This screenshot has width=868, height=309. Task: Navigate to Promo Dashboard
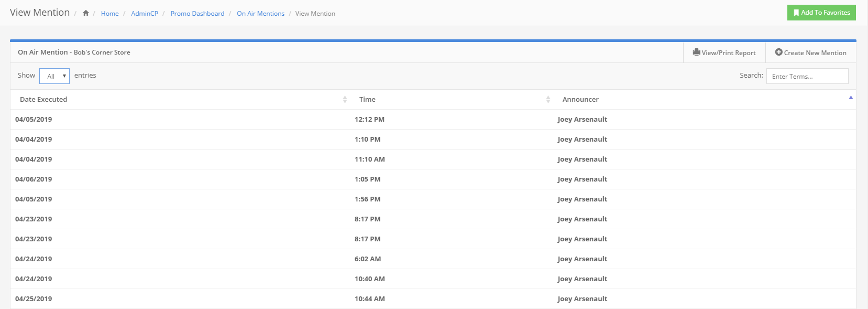[x=197, y=14]
